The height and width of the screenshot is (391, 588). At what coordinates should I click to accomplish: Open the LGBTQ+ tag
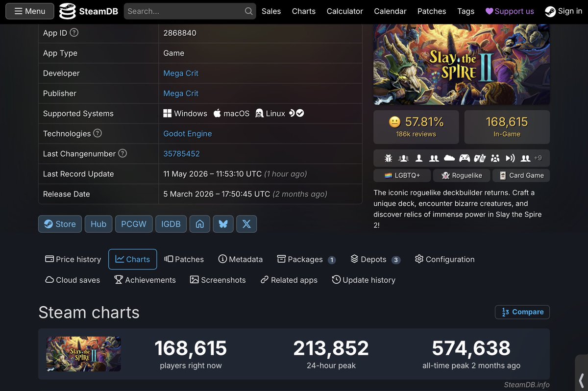pos(402,175)
